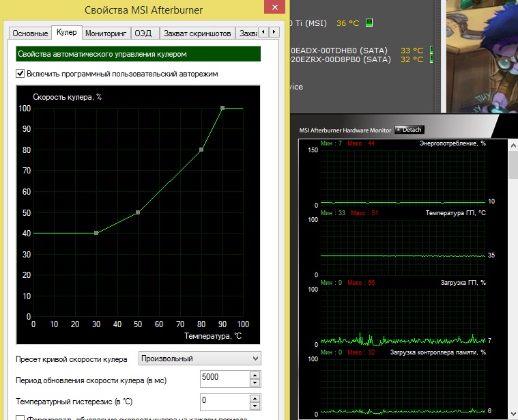Select the fan curve point at 80°C
The image size is (518, 420).
click(x=201, y=150)
